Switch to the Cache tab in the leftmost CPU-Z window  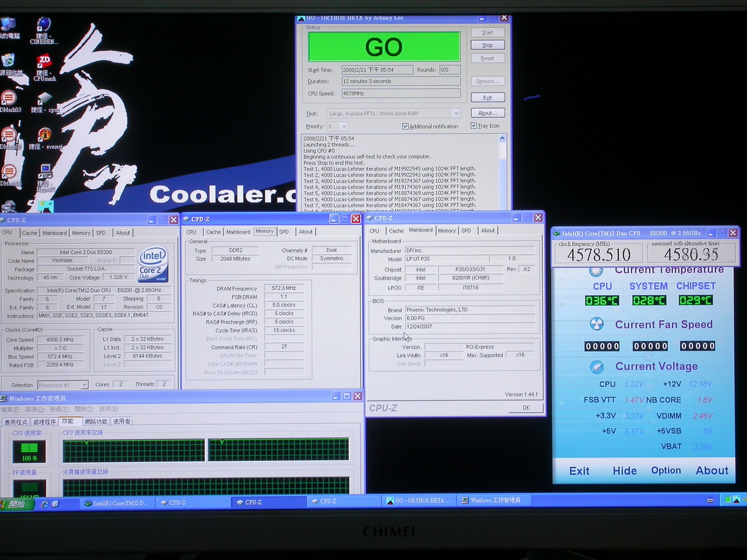click(30, 233)
